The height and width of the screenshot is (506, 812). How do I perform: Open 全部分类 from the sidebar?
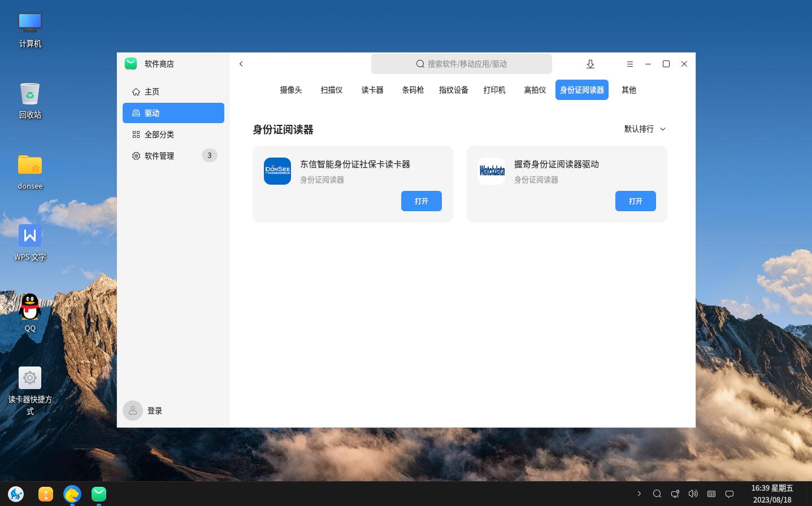tap(160, 134)
